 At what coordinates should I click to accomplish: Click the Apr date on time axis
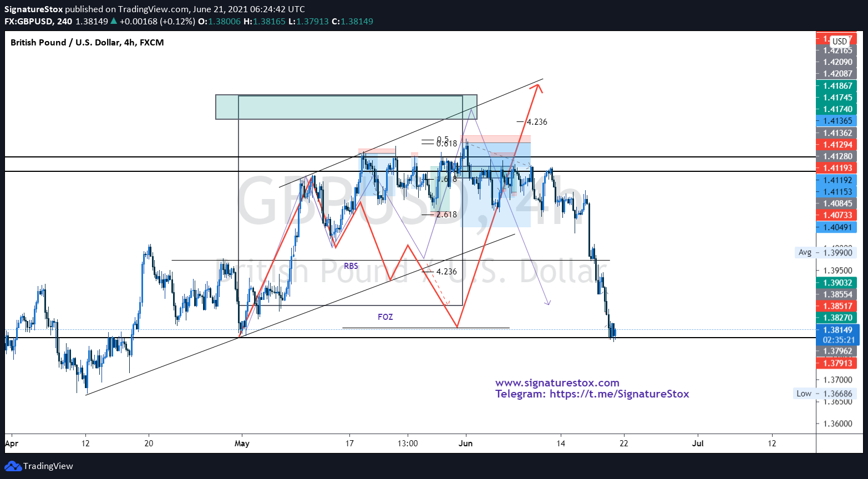(x=11, y=444)
